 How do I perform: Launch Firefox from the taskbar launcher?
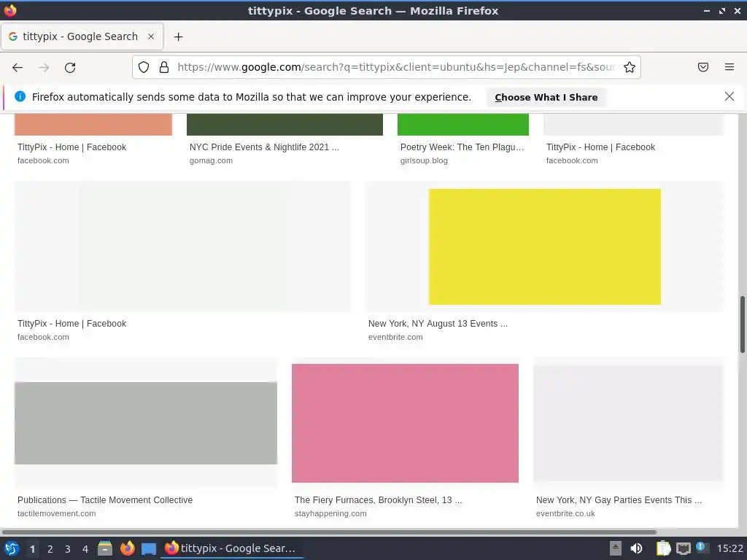[127, 548]
